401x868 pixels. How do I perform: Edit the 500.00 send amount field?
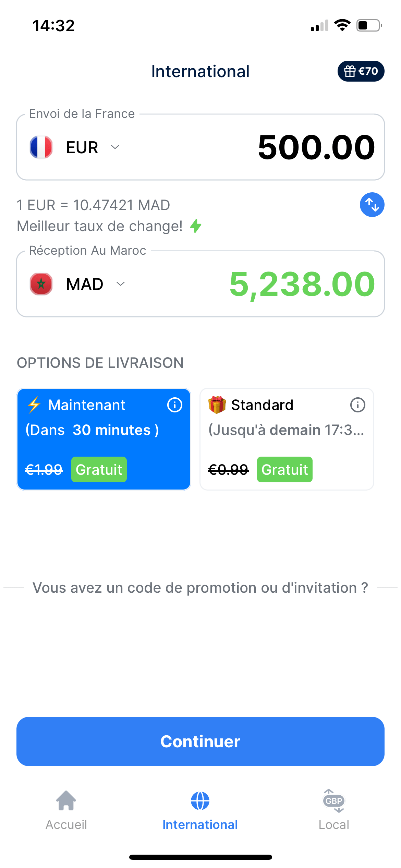(x=316, y=147)
